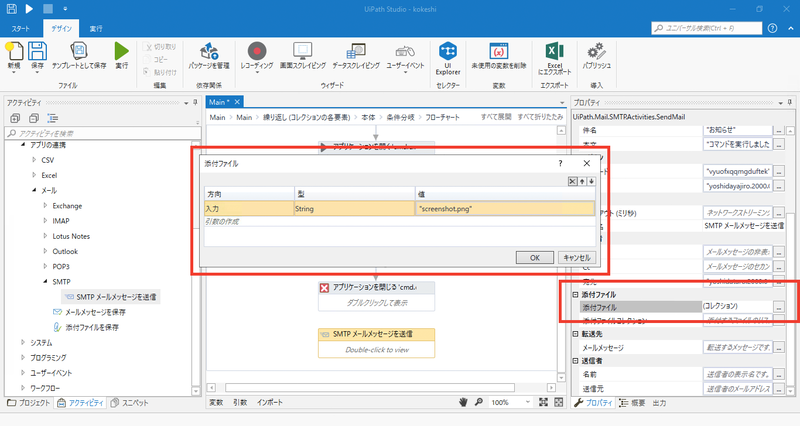Collapse the 送信者 property group
800x426 pixels.
point(576,361)
